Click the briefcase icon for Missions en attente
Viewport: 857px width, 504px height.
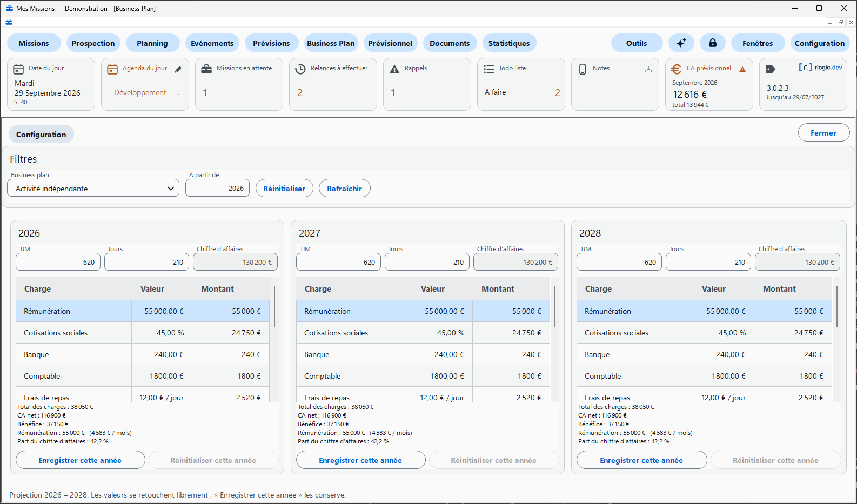[206, 69]
